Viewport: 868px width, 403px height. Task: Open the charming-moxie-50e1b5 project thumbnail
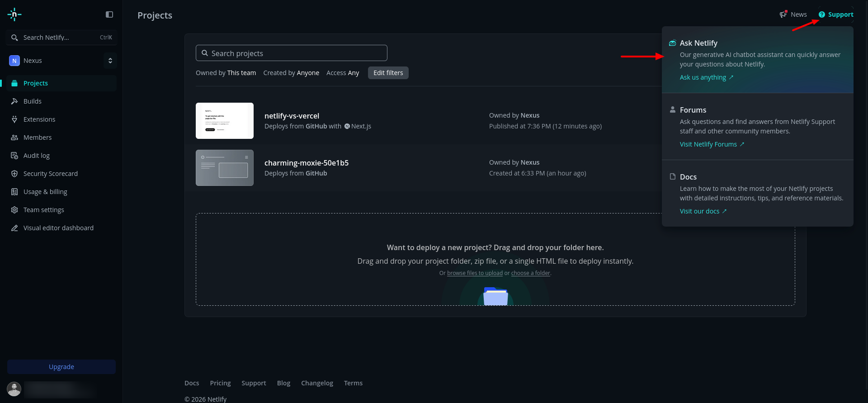(x=225, y=168)
